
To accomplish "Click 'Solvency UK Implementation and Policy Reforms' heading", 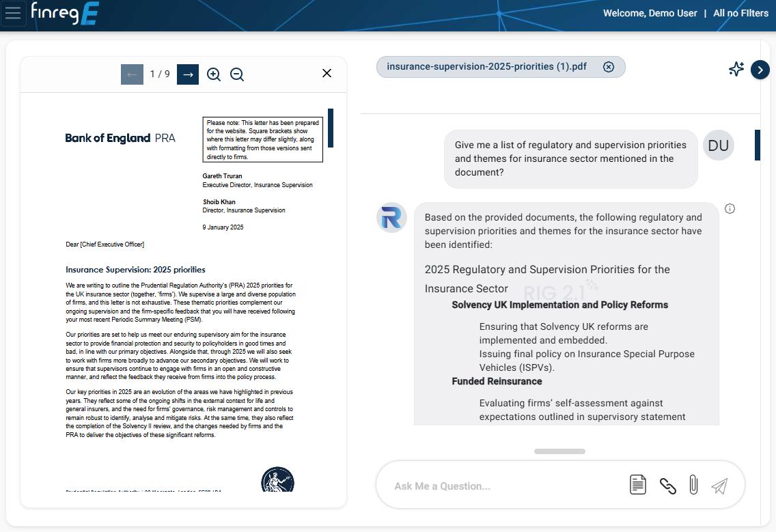I will pos(559,305).
